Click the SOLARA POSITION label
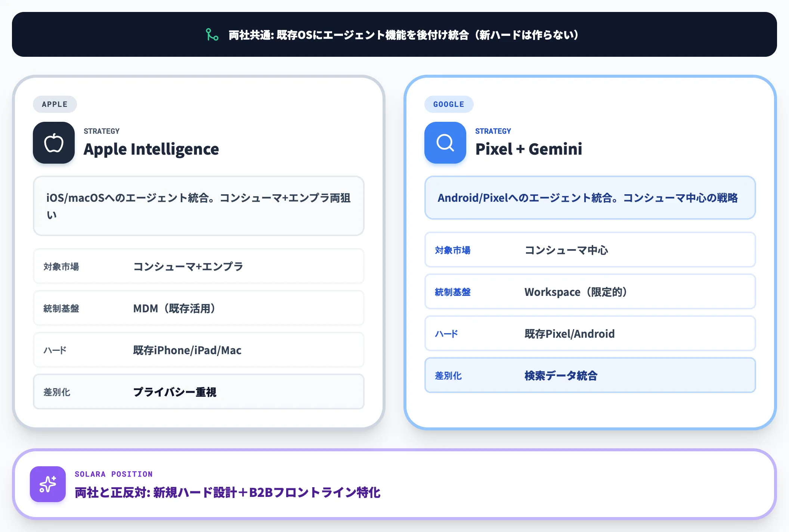Image resolution: width=789 pixels, height=532 pixels. pos(114,474)
